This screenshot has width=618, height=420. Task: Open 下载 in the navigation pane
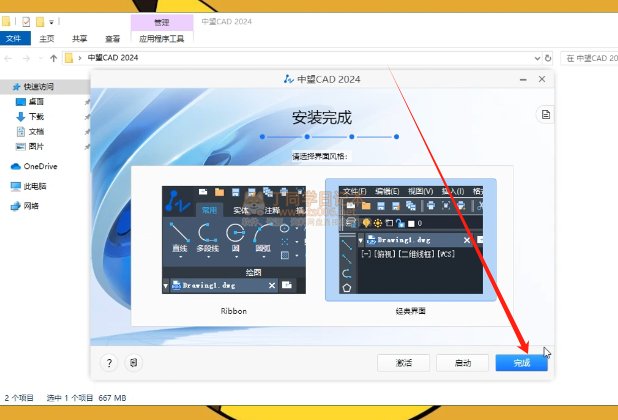(x=36, y=117)
